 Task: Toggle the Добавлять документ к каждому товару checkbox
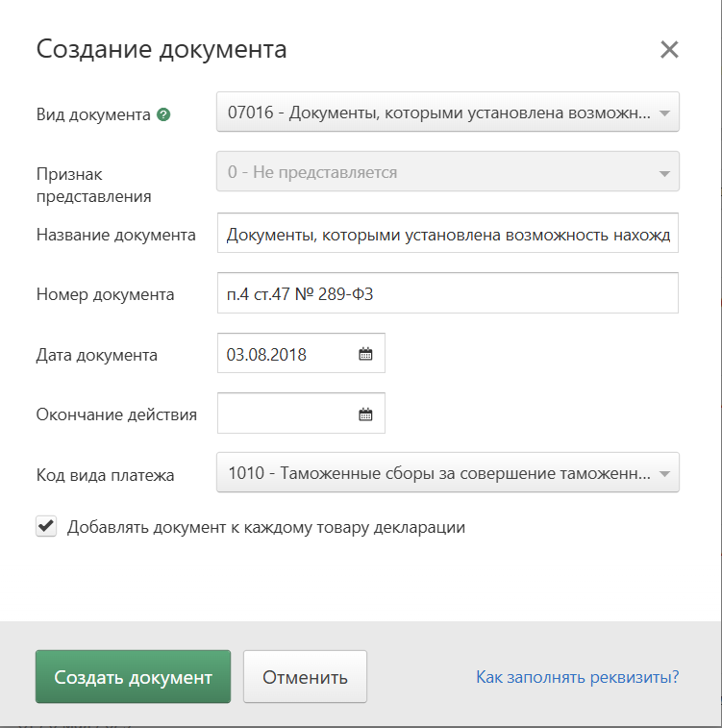pyautogui.click(x=46, y=526)
